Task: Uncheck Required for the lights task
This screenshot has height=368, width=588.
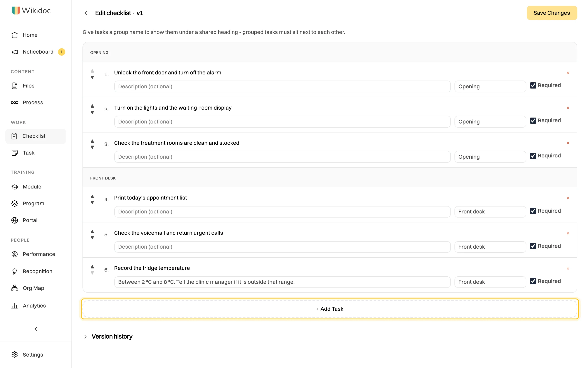Action: [x=533, y=121]
